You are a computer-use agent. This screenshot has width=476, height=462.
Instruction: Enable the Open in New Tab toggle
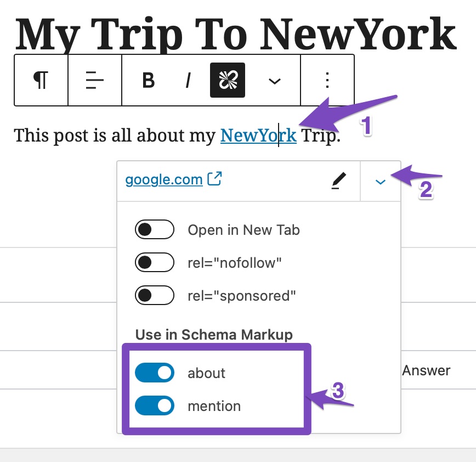[154, 230]
